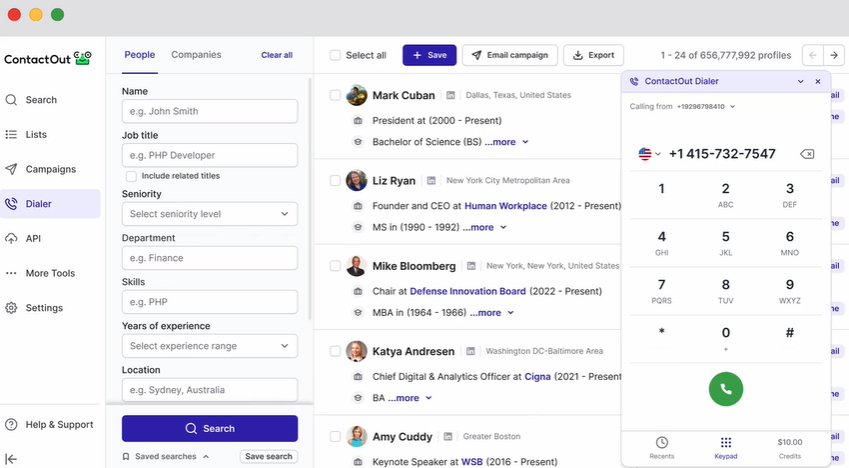Check the Select all checkbox
Screen dimensions: 849x468
[335, 55]
